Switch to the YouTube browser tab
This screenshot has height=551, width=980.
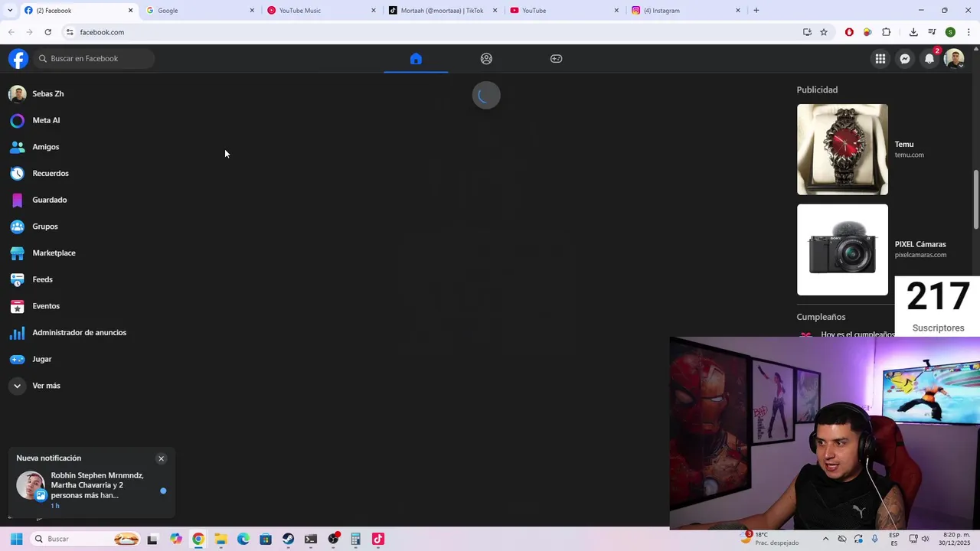565,11
